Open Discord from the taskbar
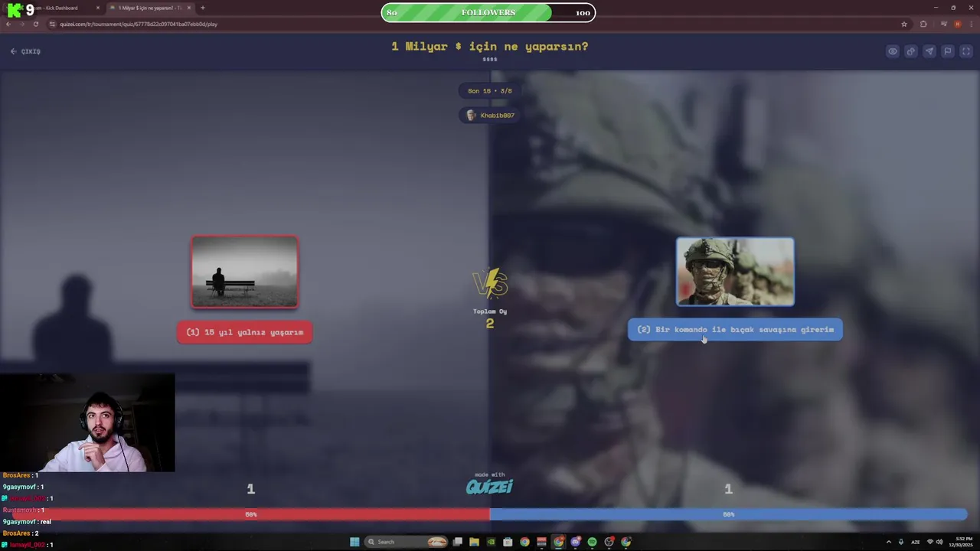Screen dimensions: 980x551 click(575, 542)
